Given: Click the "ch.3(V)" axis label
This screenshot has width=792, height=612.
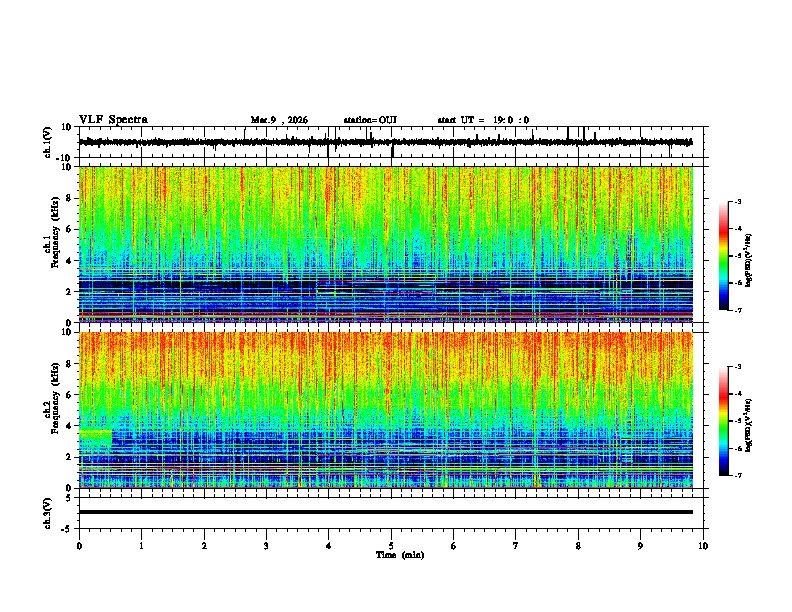Looking at the screenshot, I should tap(48, 513).
